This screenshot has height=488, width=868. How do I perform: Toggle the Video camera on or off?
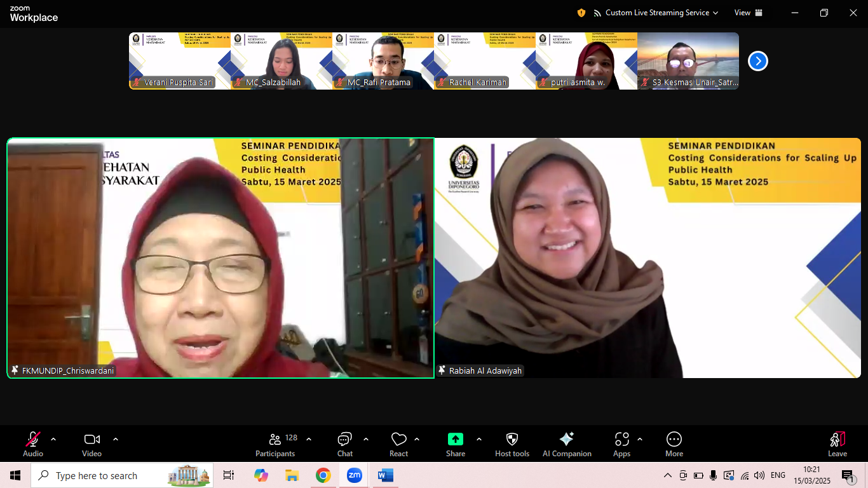pyautogui.click(x=92, y=444)
